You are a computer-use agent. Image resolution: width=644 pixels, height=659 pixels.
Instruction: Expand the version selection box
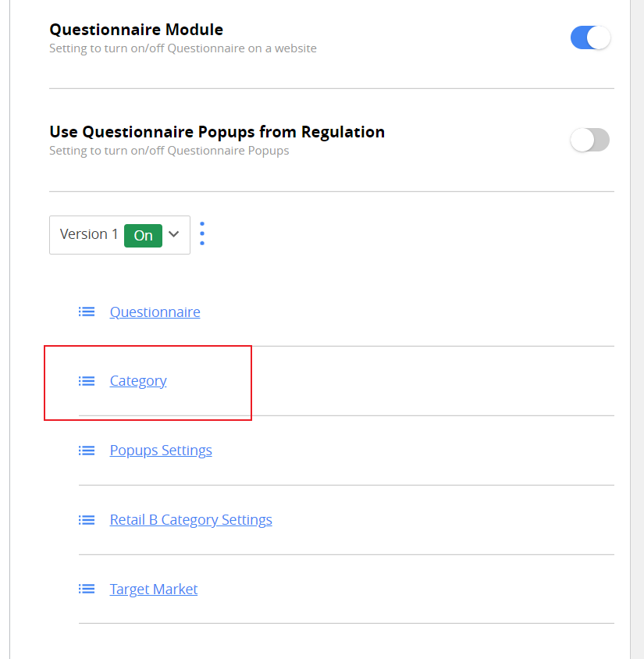coord(119,234)
